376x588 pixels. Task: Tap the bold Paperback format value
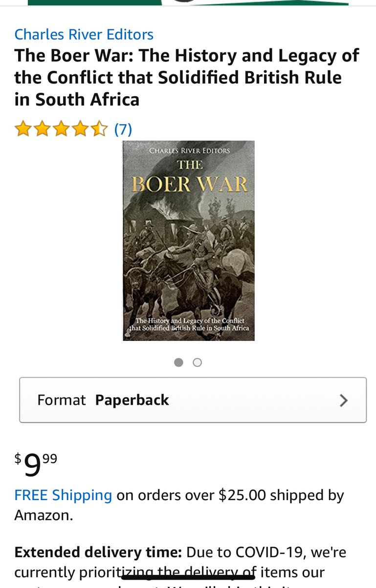pyautogui.click(x=132, y=400)
